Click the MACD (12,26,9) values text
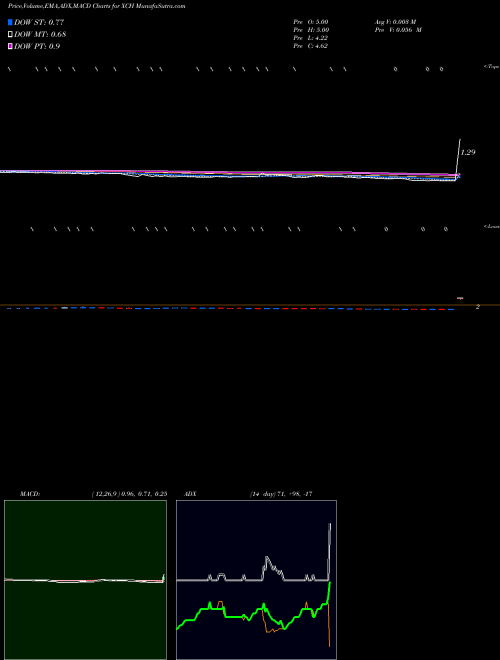This screenshot has height=660, width=500. tap(130, 494)
